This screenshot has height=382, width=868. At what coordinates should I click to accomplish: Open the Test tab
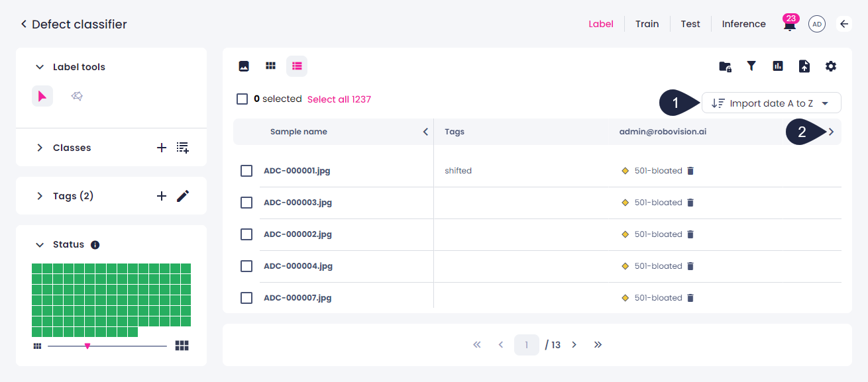(x=690, y=24)
